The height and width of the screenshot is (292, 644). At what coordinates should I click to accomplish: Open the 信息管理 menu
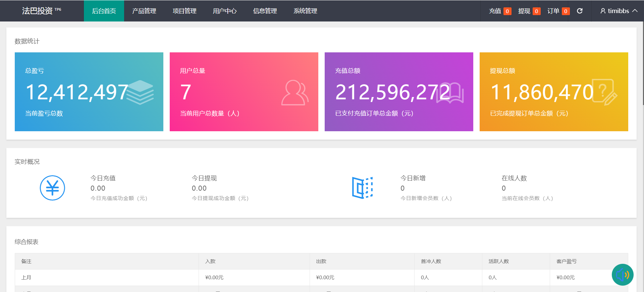pos(265,11)
